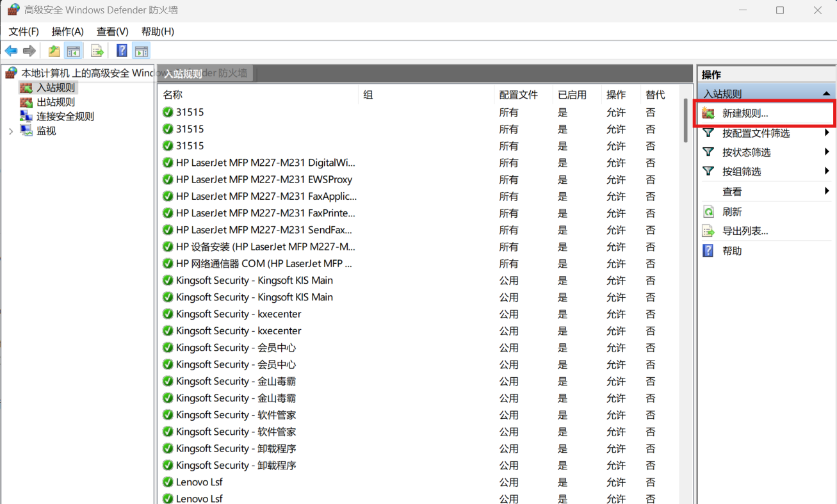This screenshot has height=504, width=837.
Task: Click the help toolbar icon
Action: click(x=121, y=51)
